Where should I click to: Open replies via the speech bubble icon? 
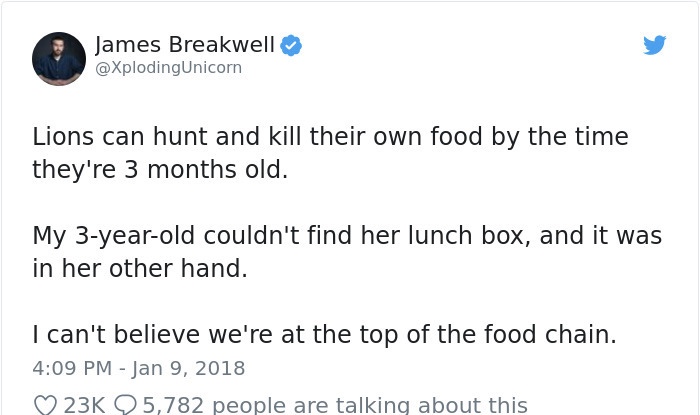click(x=125, y=405)
